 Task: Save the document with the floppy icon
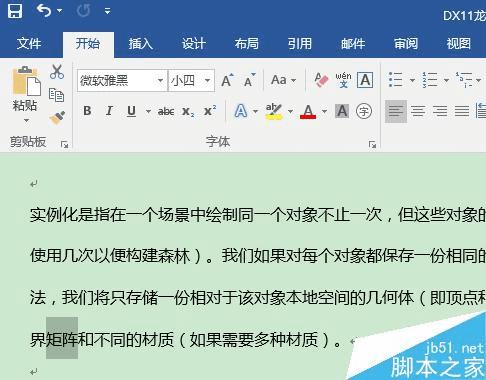[15, 11]
